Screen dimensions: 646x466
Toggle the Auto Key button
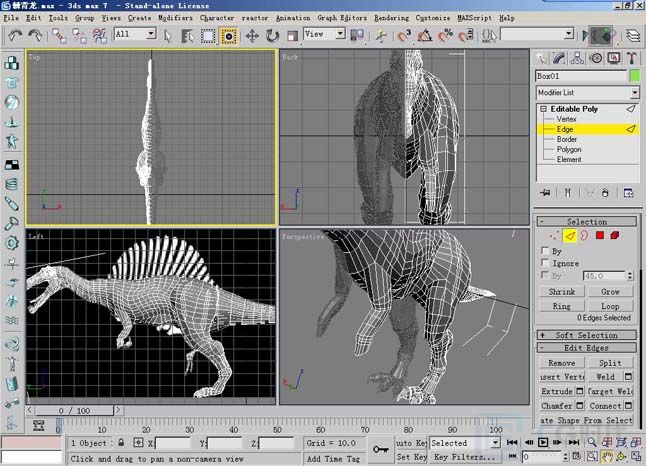412,443
